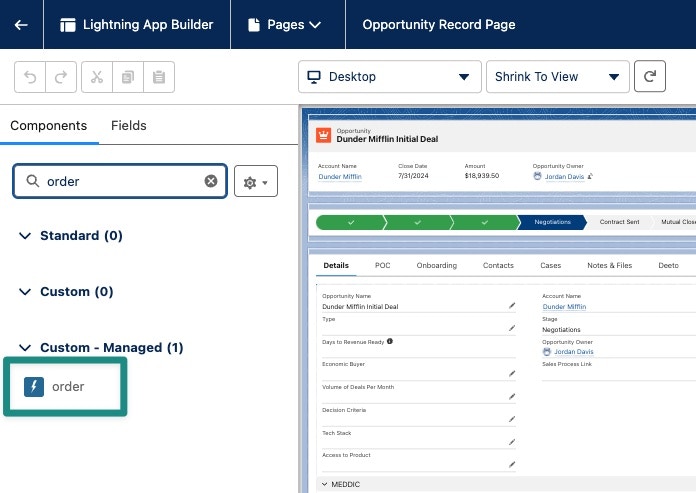Open the Contacts tab in preview
The image size is (696, 493).
coord(498,265)
